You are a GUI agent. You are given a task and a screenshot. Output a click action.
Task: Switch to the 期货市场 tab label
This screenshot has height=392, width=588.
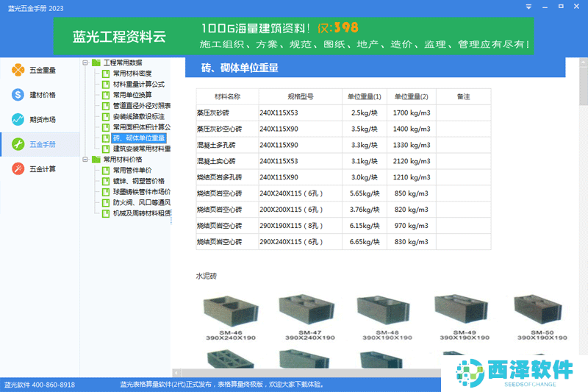click(43, 120)
